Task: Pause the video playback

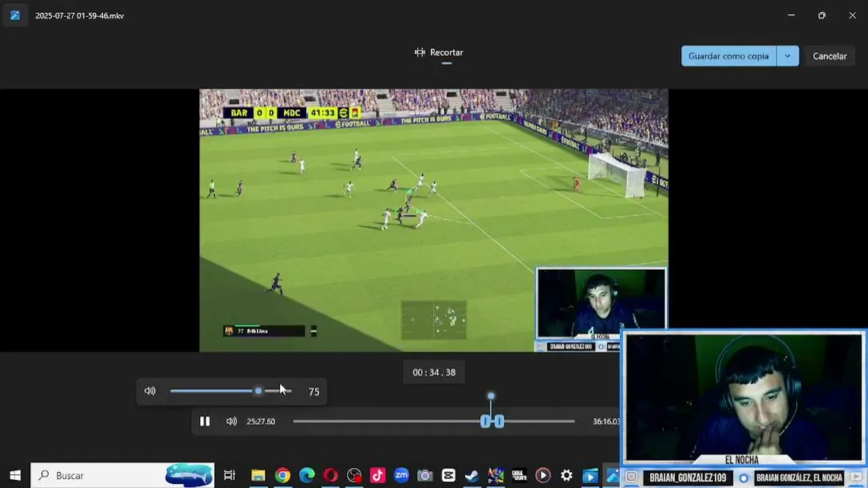Action: (x=205, y=422)
